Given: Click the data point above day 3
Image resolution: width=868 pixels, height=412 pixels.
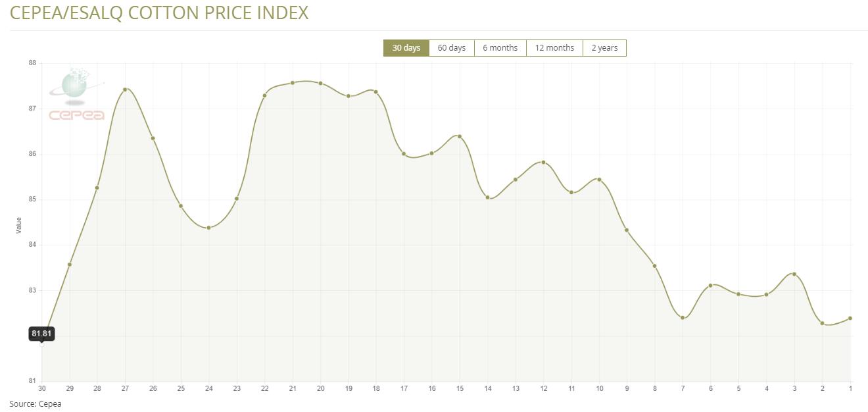Looking at the screenshot, I should coord(794,274).
